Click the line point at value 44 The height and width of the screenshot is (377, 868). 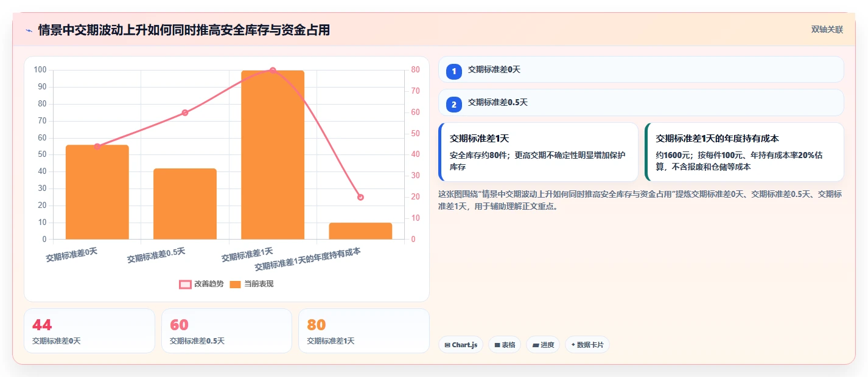tap(97, 147)
